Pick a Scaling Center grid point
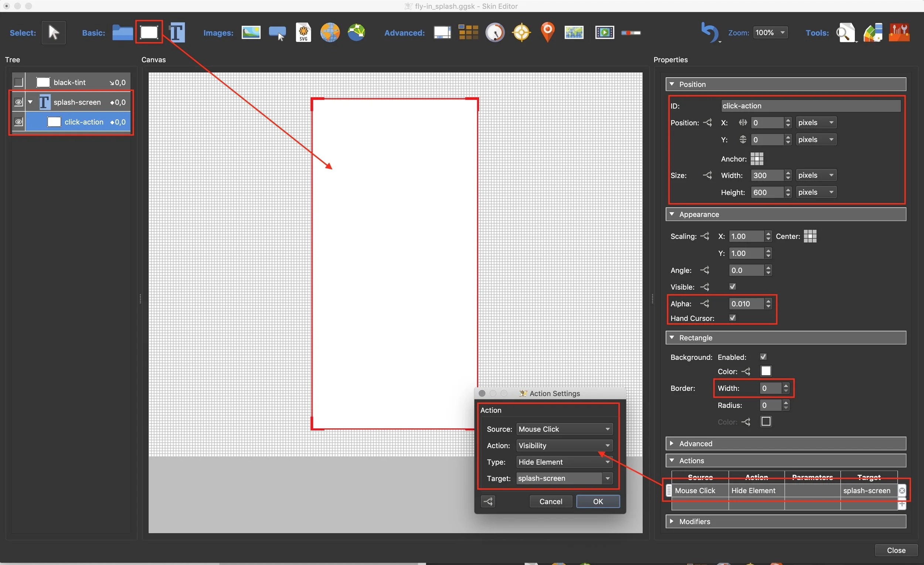The width and height of the screenshot is (924, 565). (x=810, y=236)
